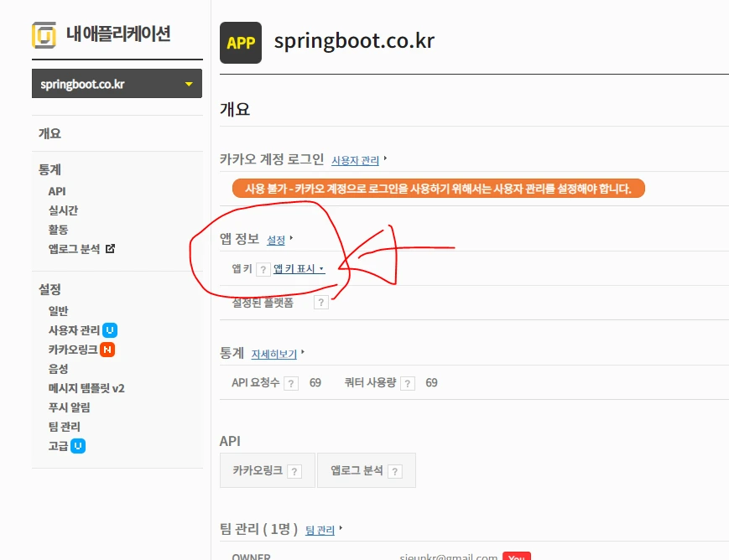Click the 쿼터 사용량 value 69
The image size is (729, 560).
[x=431, y=383]
